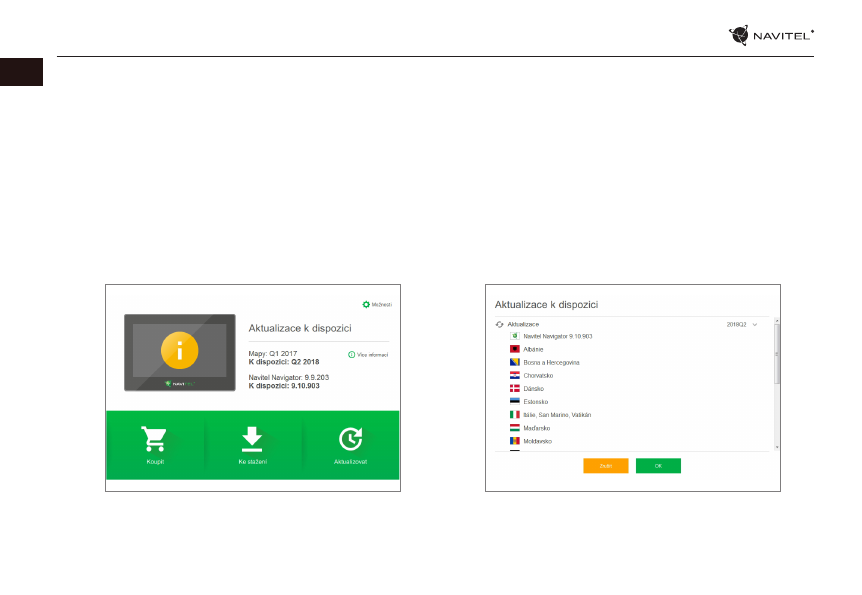
Task: Select Itálie, San Marino, Vatikán entry
Action: pyautogui.click(x=557, y=414)
